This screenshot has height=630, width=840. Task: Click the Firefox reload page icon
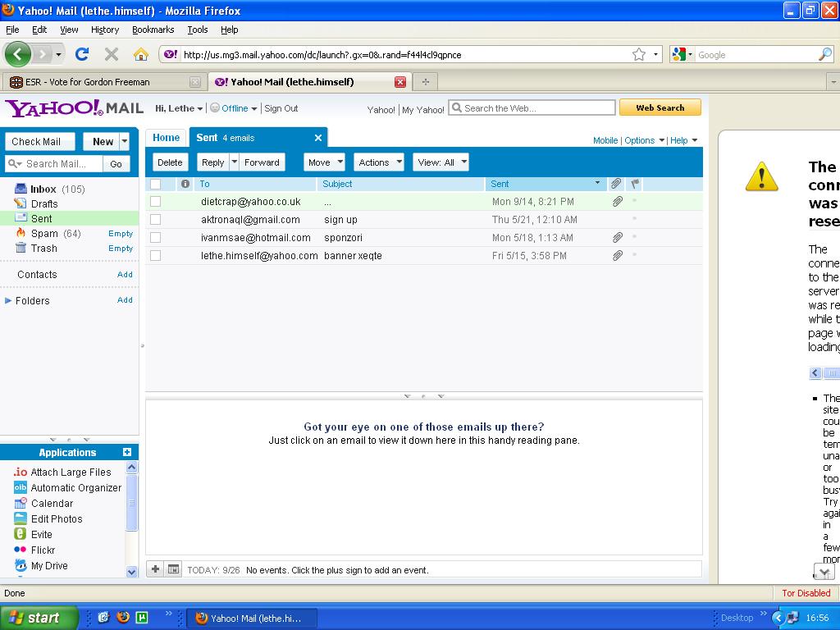tap(82, 54)
